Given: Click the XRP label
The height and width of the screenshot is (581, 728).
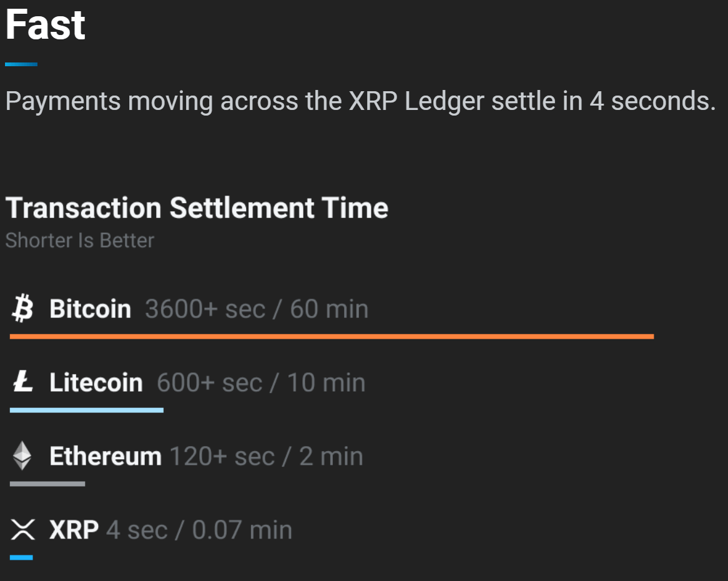Looking at the screenshot, I should tap(74, 530).
